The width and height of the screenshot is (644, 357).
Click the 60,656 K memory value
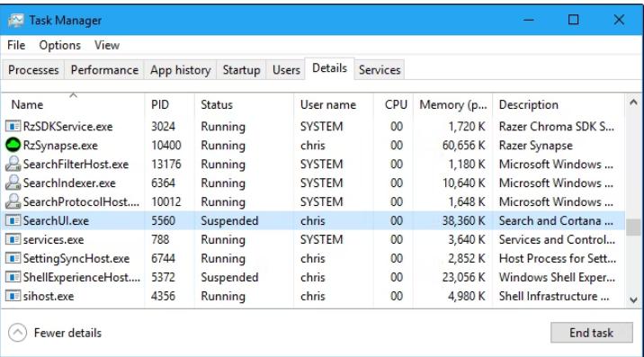click(x=464, y=146)
